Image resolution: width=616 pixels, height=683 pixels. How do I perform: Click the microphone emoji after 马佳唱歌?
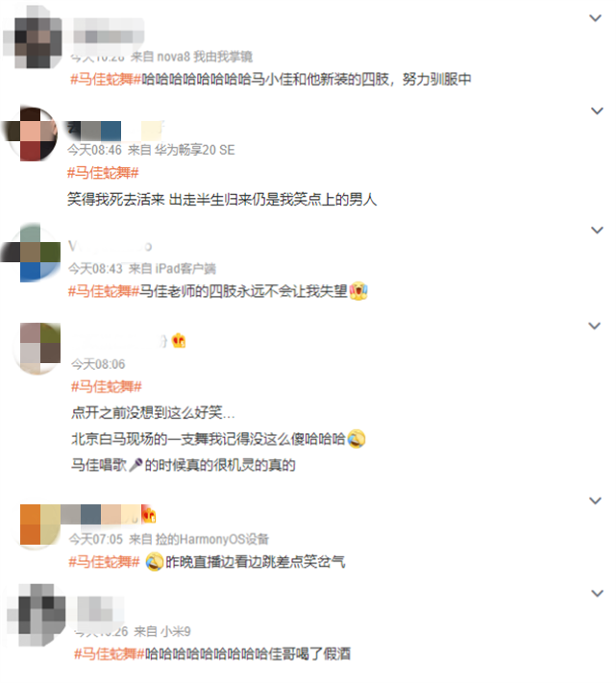tap(136, 465)
